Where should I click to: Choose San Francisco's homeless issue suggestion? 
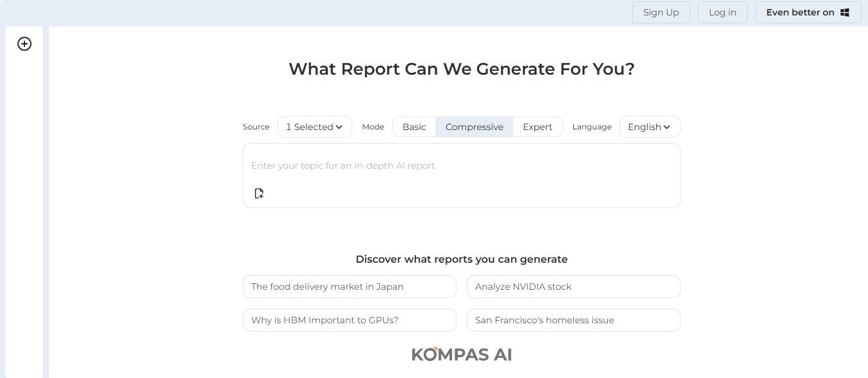[573, 320]
